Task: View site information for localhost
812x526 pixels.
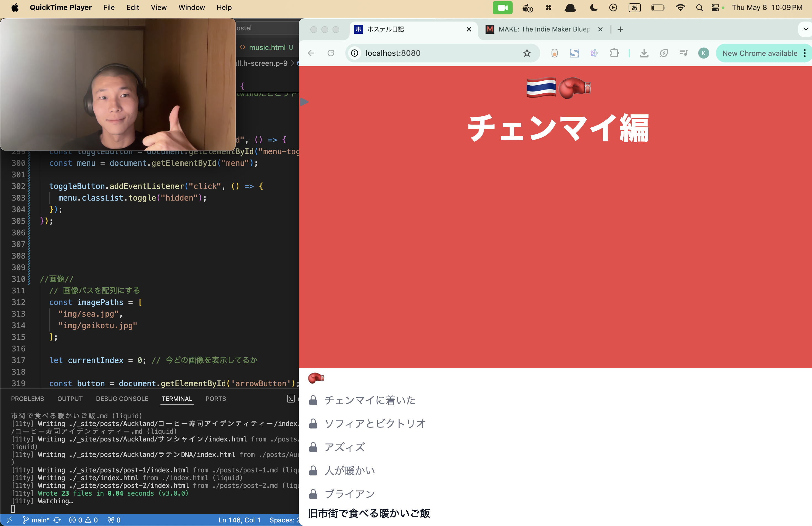Action: tap(355, 53)
